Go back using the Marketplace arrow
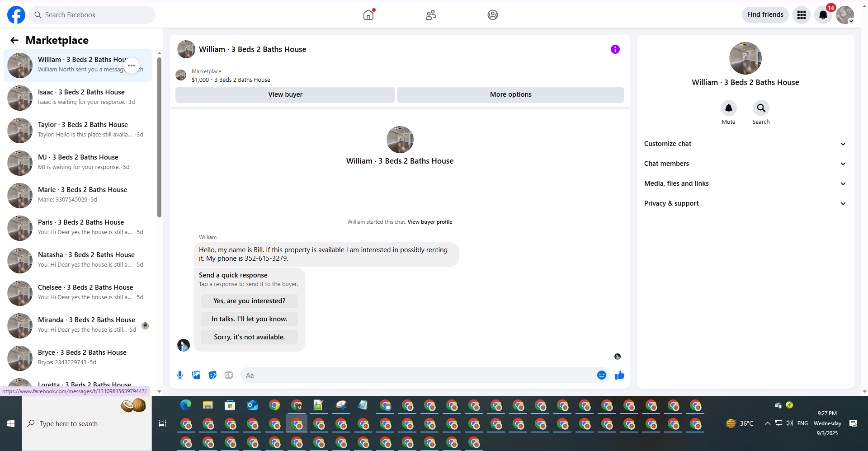 [14, 40]
